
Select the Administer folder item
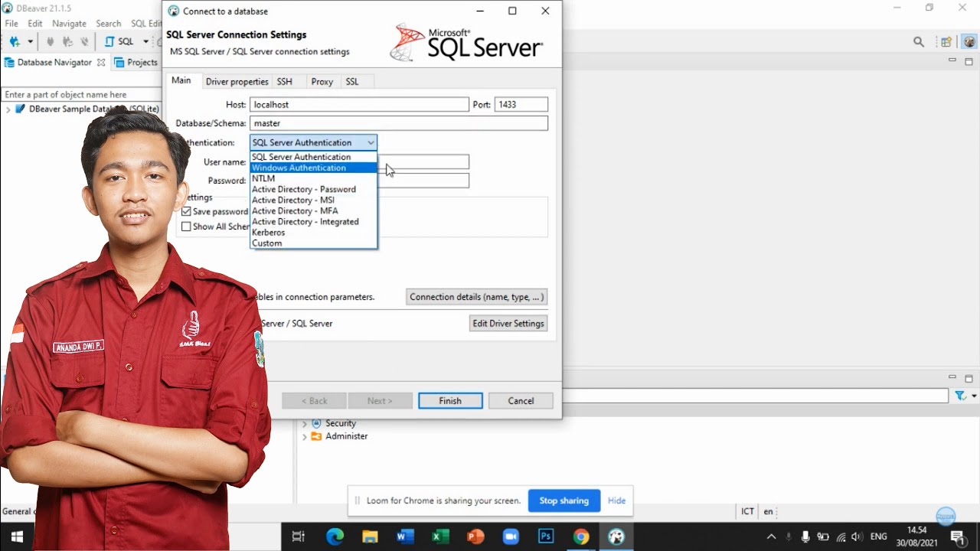(x=339, y=436)
